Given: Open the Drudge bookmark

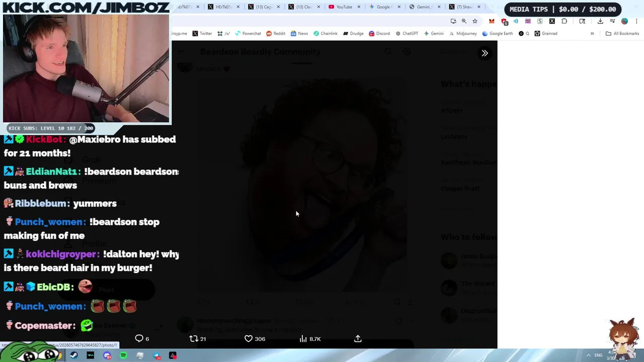Looking at the screenshot, I should coord(353,34).
